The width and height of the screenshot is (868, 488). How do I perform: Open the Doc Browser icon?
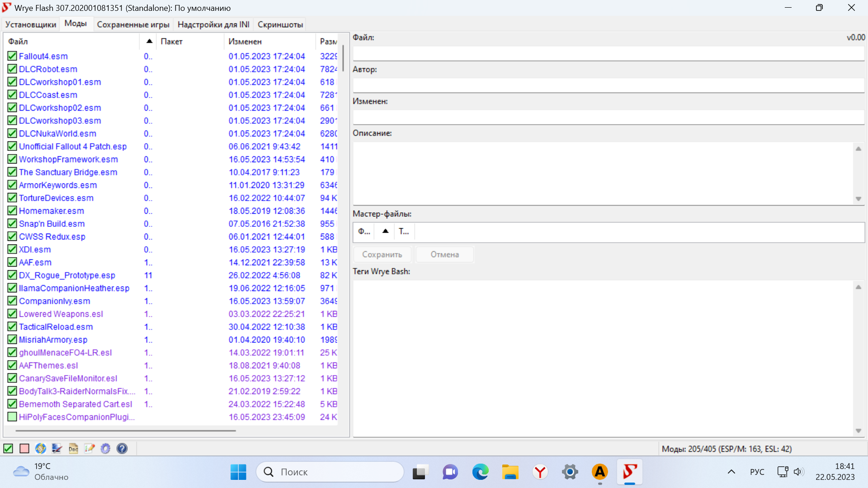click(73, 448)
